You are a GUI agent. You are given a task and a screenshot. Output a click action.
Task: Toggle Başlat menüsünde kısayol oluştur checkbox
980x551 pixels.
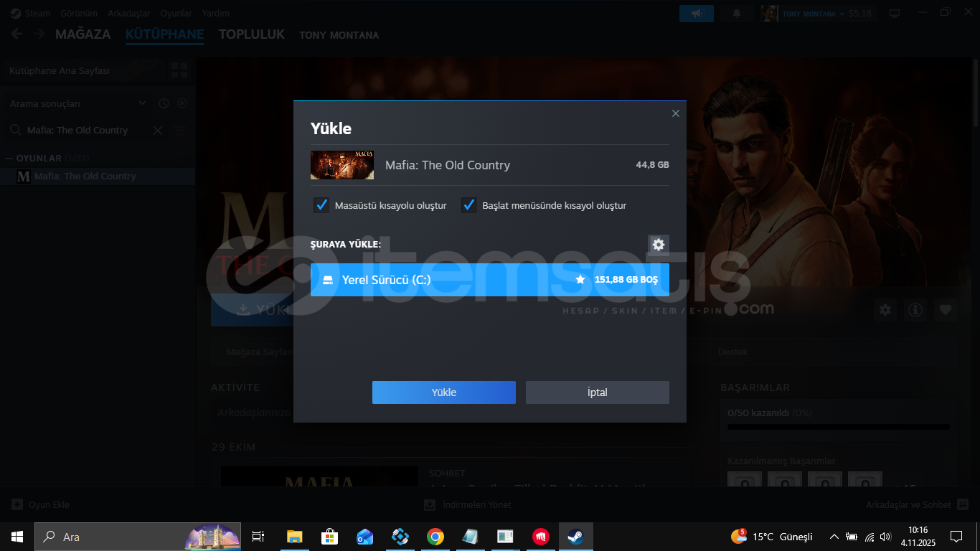point(469,205)
